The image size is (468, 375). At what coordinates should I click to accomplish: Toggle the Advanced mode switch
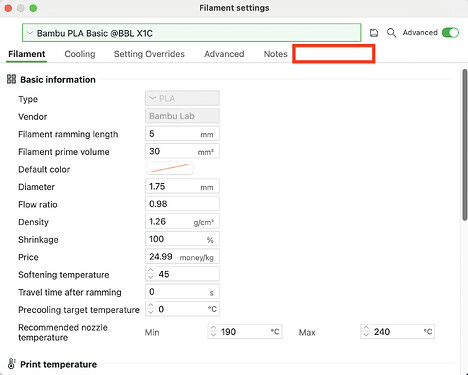(450, 33)
